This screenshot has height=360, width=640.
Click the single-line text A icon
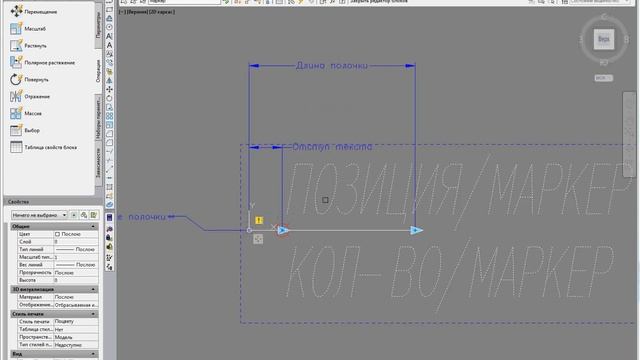(x=109, y=45)
